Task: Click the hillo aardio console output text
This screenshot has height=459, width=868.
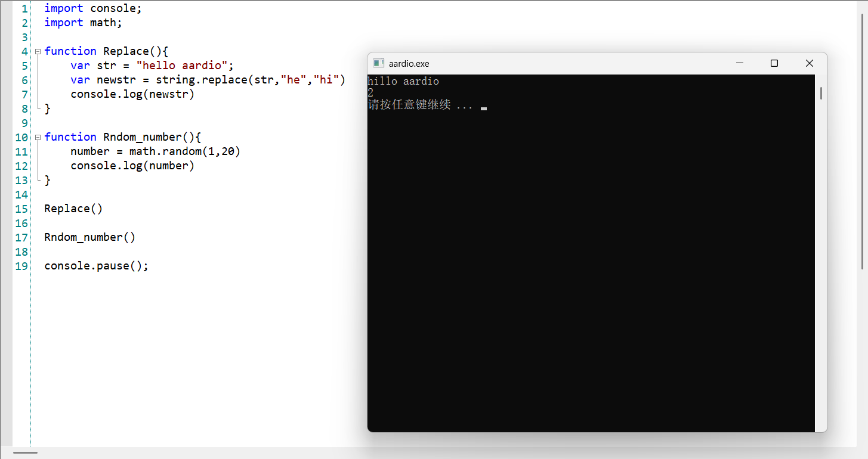Action: click(403, 80)
